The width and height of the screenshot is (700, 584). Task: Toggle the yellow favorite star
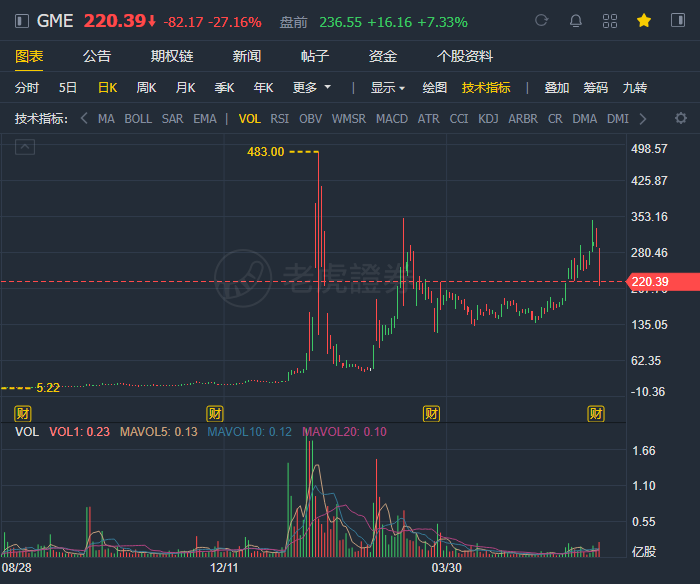[x=644, y=21]
